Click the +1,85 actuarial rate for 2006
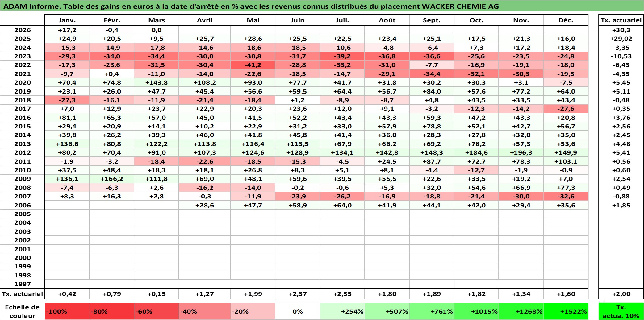 click(621, 205)
